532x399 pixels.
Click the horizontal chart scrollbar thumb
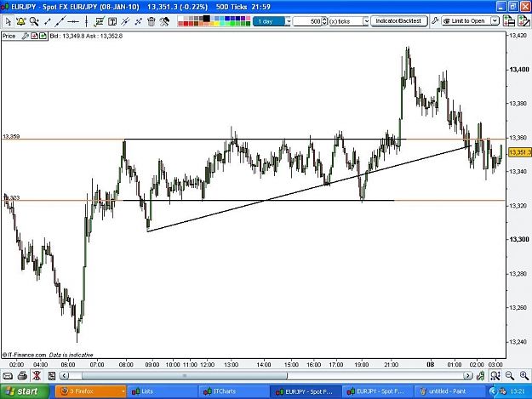(185, 376)
